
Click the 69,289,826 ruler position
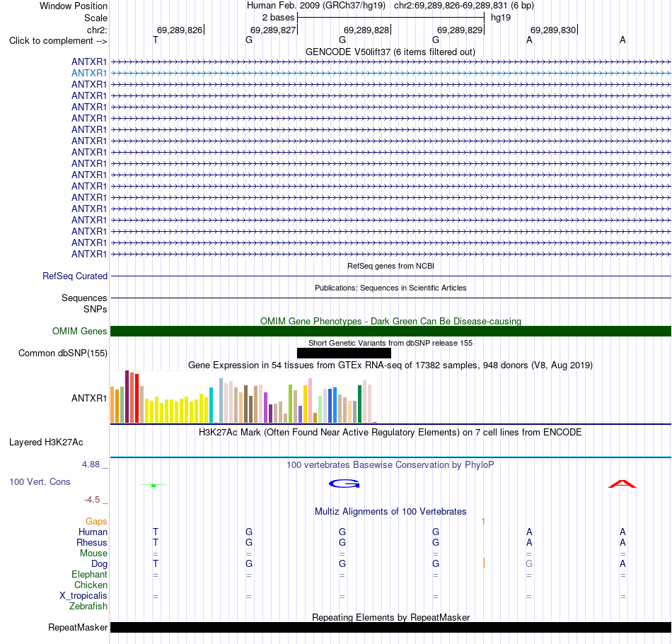180,30
